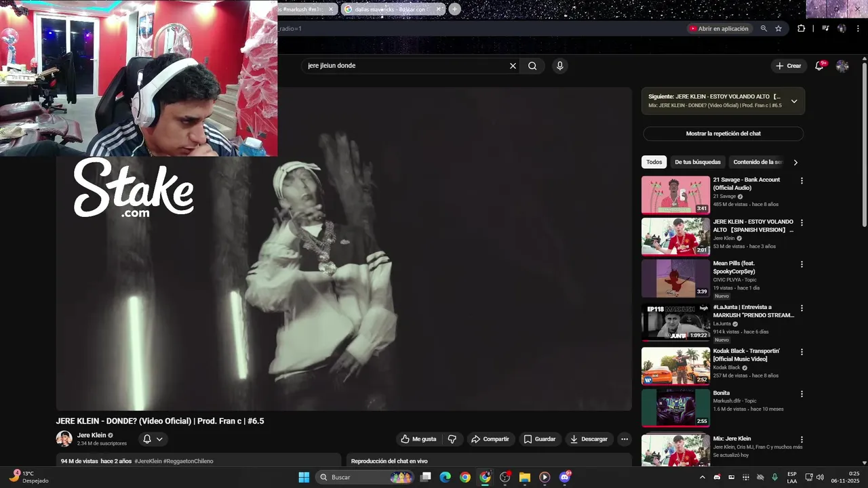Open options for 21 Savage Bank Account

802,181
